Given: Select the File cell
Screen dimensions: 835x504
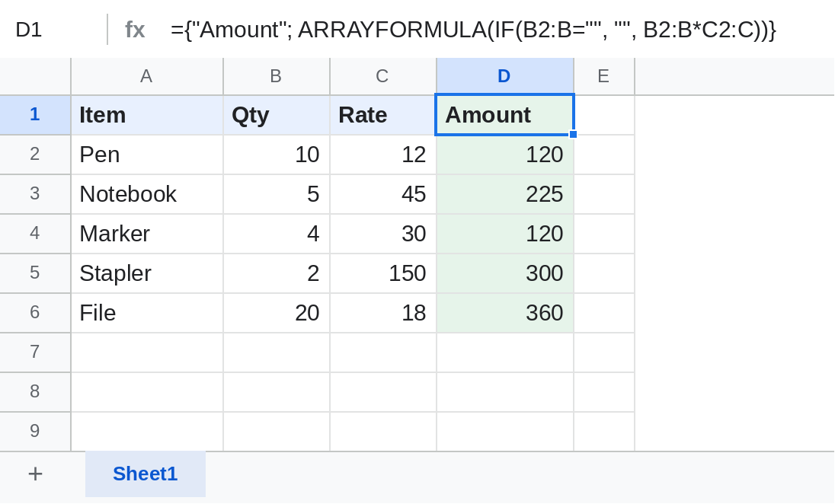Looking at the screenshot, I should (x=147, y=312).
